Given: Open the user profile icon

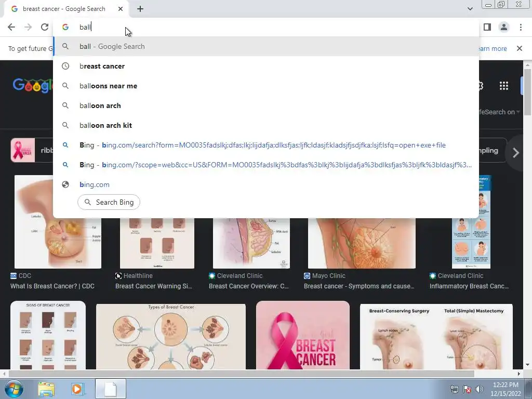Looking at the screenshot, I should pyautogui.click(x=504, y=27).
